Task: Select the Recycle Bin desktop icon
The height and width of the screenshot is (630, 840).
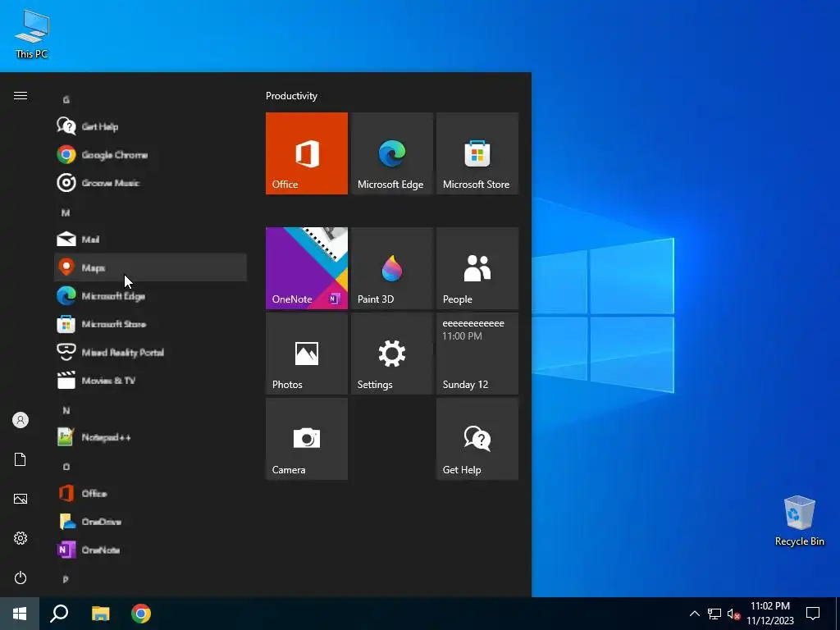Action: pyautogui.click(x=799, y=521)
